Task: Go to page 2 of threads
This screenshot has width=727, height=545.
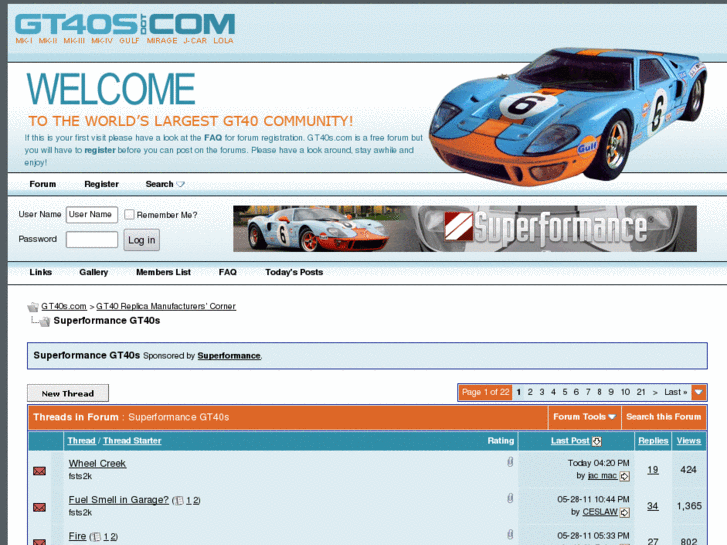Action: click(530, 392)
